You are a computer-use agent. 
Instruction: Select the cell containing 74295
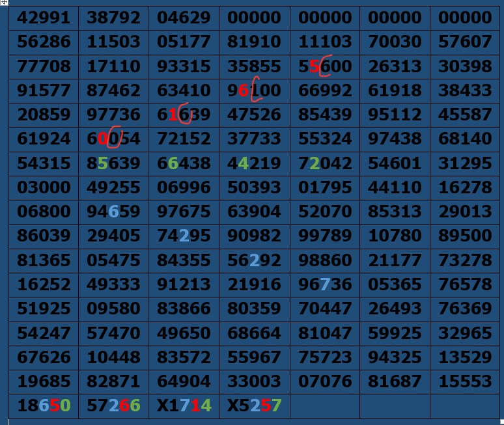tap(184, 236)
